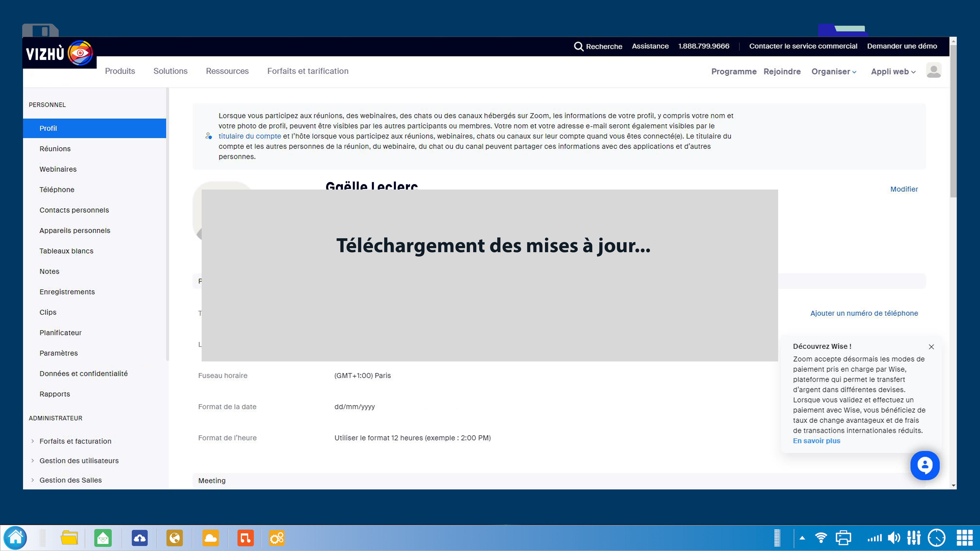Screen dimensions: 980x551
Task: Click Ajouter un numéro de téléphone
Action: pyautogui.click(x=864, y=313)
